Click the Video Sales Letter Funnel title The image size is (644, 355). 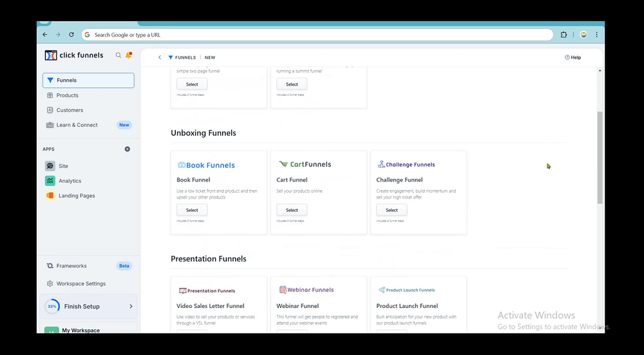tap(211, 306)
